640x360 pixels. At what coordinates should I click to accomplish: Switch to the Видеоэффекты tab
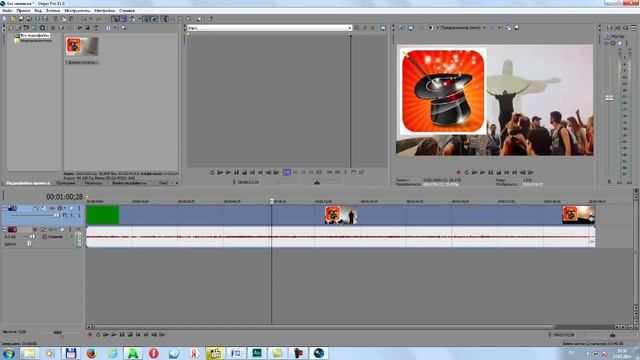pyautogui.click(x=129, y=183)
